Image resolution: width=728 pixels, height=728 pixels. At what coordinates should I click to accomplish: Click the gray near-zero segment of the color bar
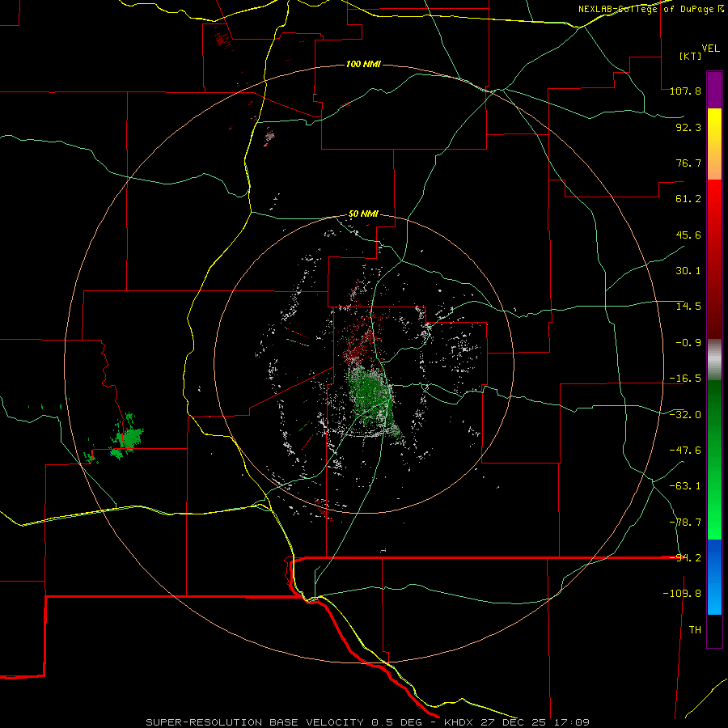714,359
